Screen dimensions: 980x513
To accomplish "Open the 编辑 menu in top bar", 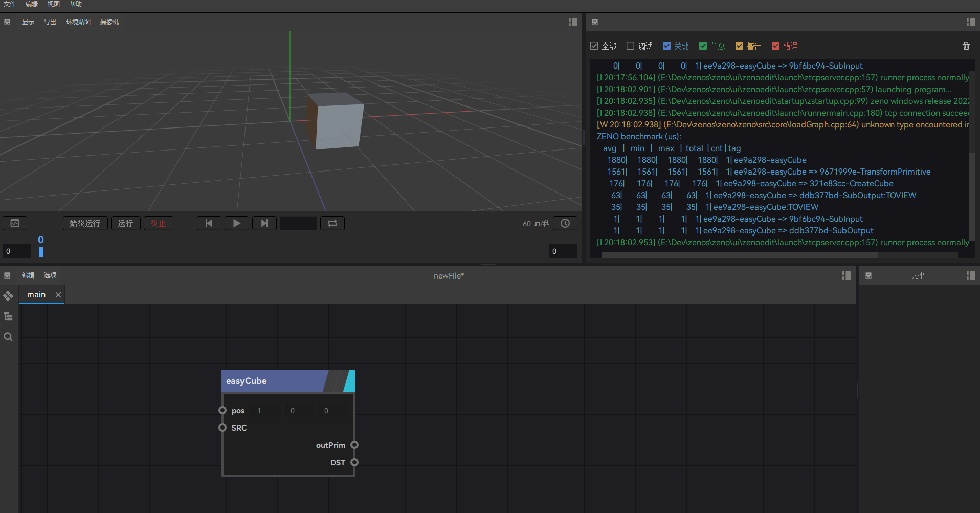I will tap(32, 4).
